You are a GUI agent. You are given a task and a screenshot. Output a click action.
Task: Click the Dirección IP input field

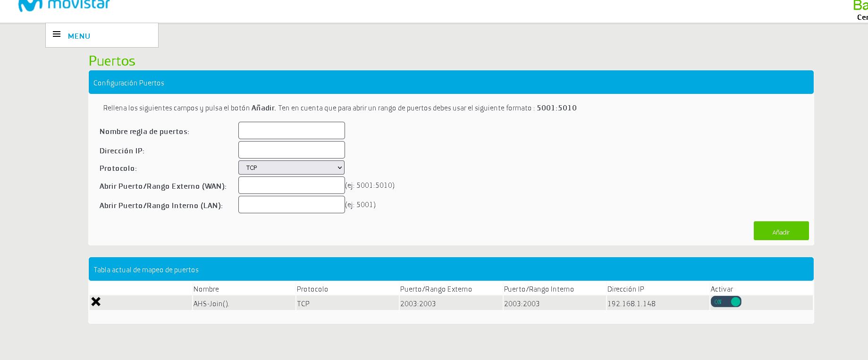pyautogui.click(x=291, y=150)
